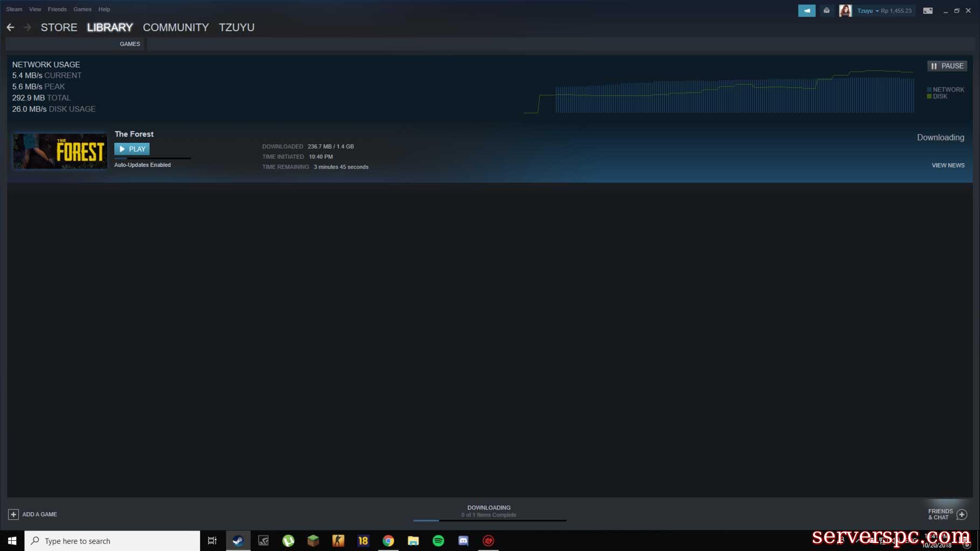Viewport: 980px width, 551px height.
Task: Click the Friends & Chat plus icon
Action: coord(962,514)
